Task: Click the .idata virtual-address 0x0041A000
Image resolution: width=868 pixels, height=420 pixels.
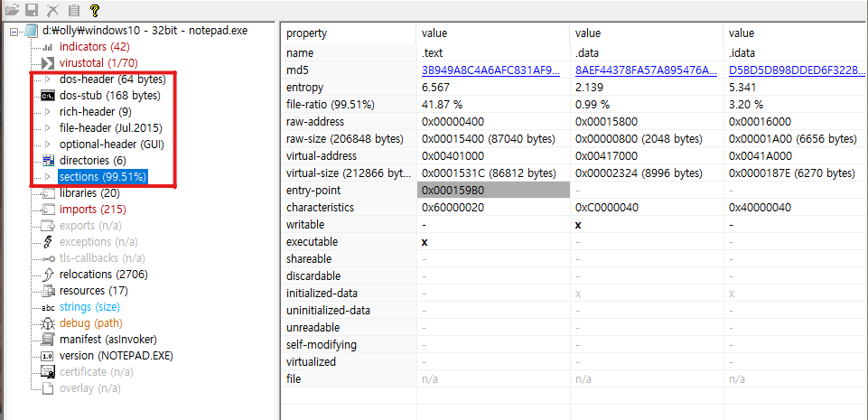Action: (x=760, y=156)
